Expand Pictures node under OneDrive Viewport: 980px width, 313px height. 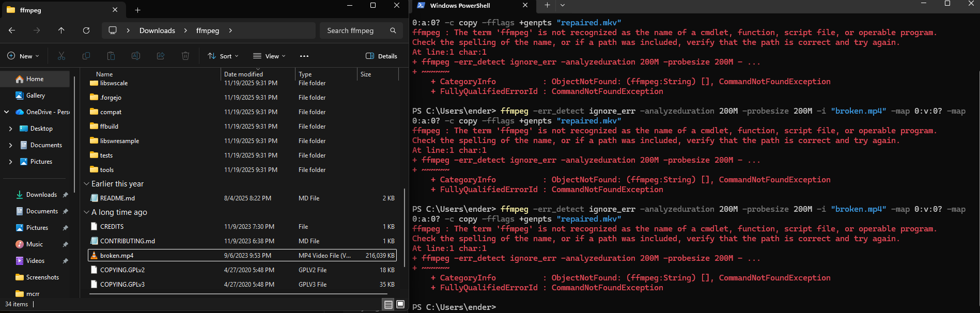(10, 162)
